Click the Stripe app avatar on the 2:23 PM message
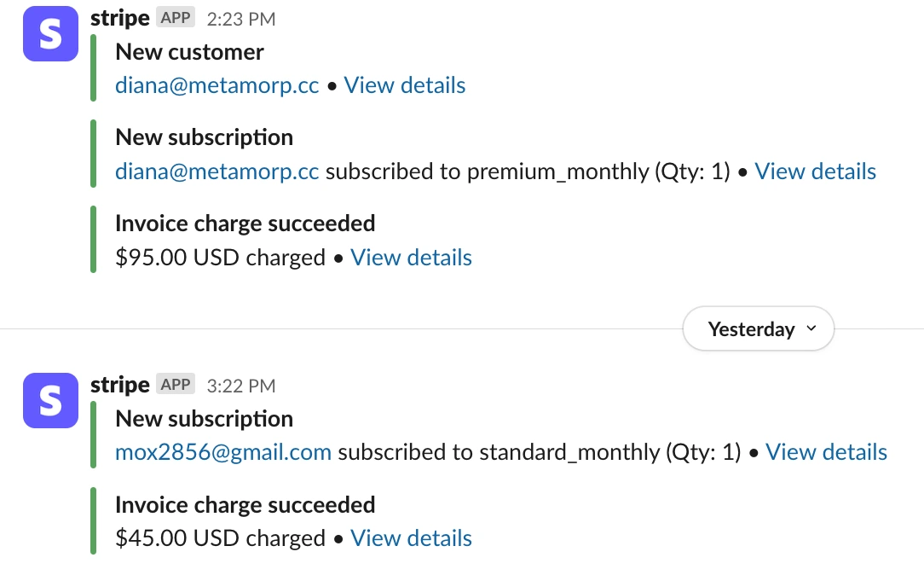This screenshot has height=575, width=924. (x=51, y=34)
